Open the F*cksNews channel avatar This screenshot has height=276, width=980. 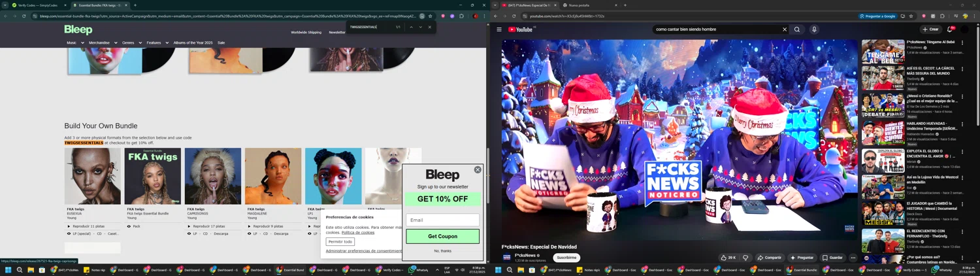[x=506, y=258]
